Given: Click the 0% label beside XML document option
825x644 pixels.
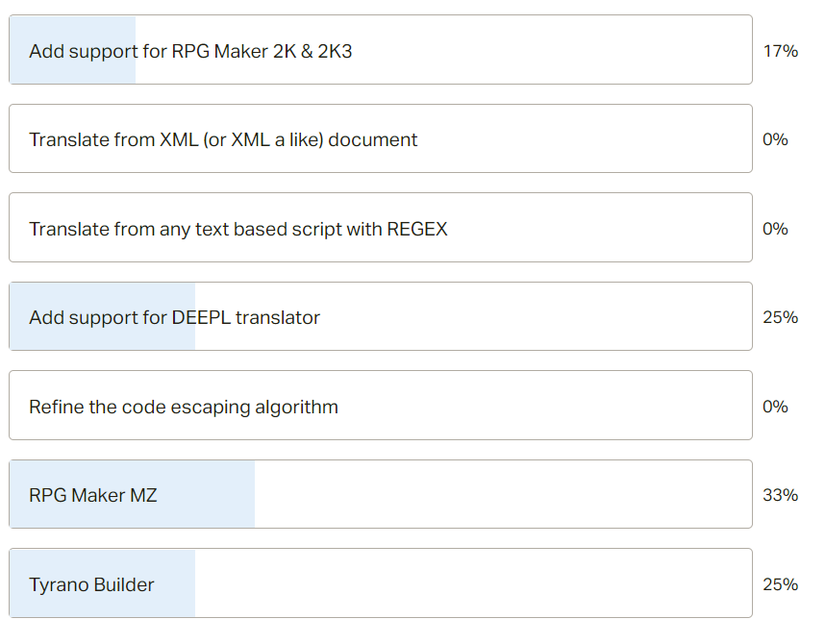Looking at the screenshot, I should pyautogui.click(x=775, y=139).
